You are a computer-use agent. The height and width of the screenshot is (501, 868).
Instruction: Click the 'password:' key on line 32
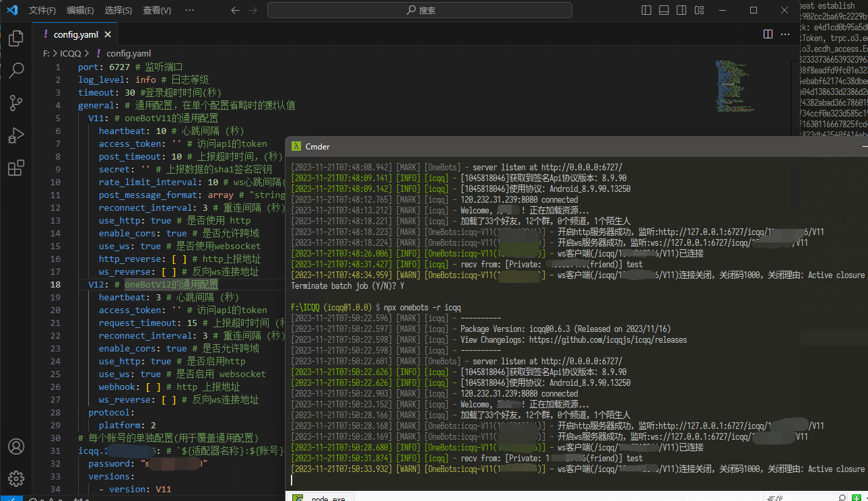112,463
